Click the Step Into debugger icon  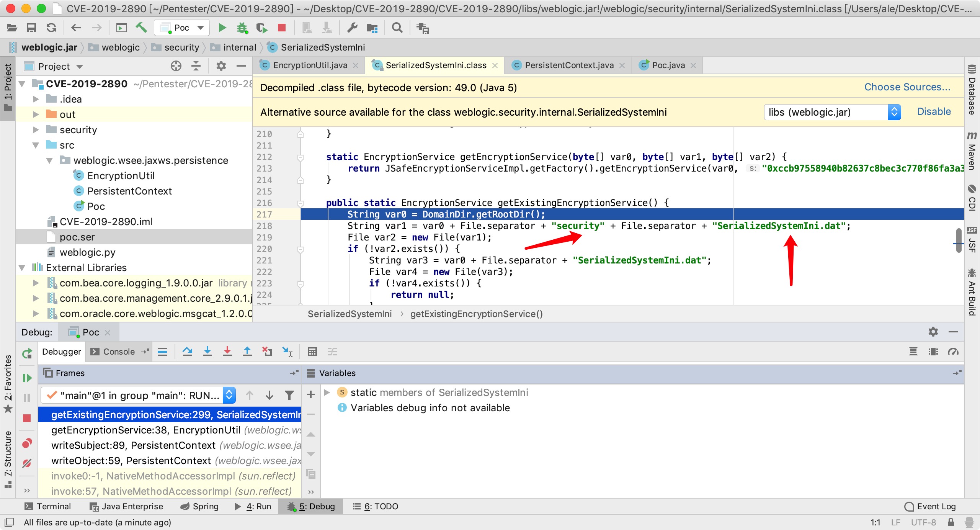click(x=207, y=351)
